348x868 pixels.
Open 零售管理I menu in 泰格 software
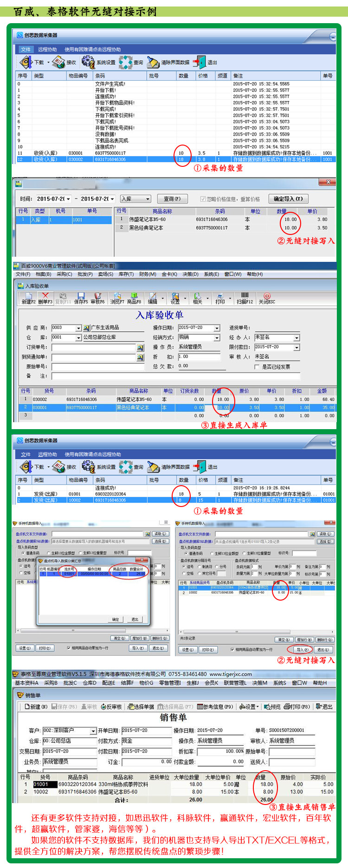pos(170,683)
